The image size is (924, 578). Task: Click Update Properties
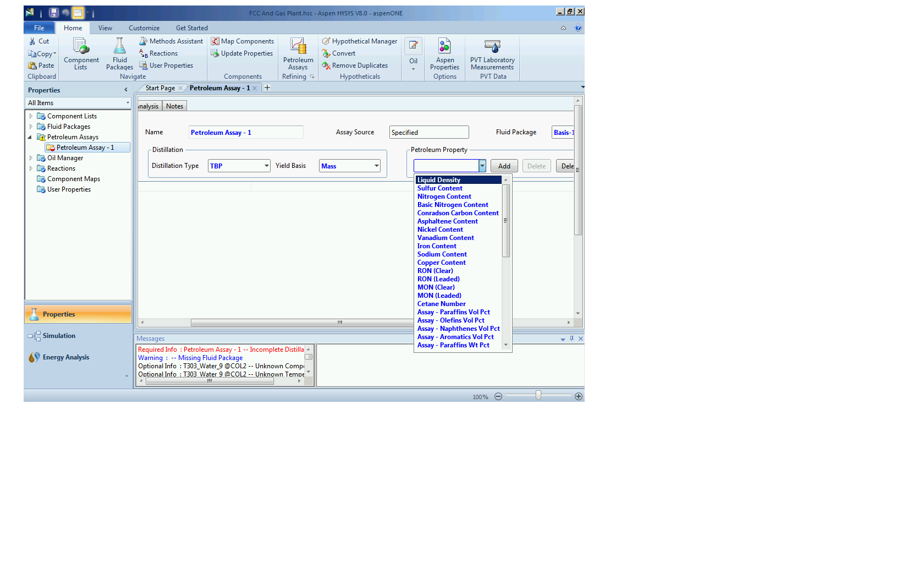(x=242, y=53)
